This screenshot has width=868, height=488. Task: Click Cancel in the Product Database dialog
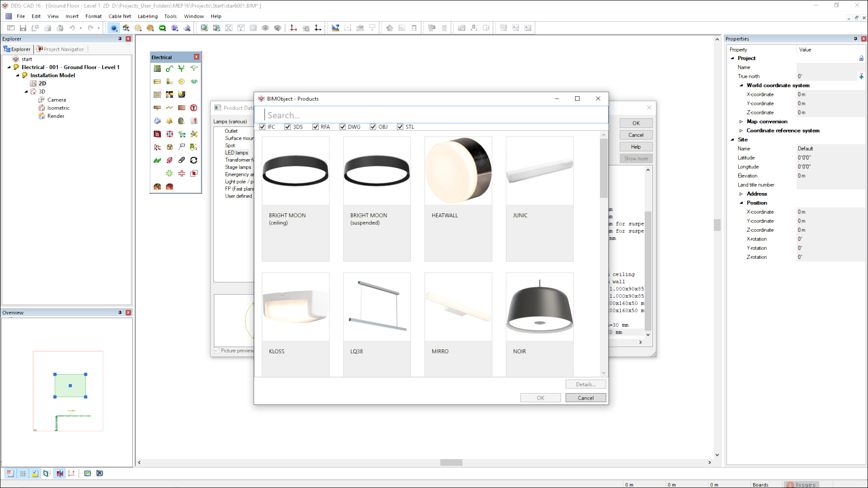(636, 135)
